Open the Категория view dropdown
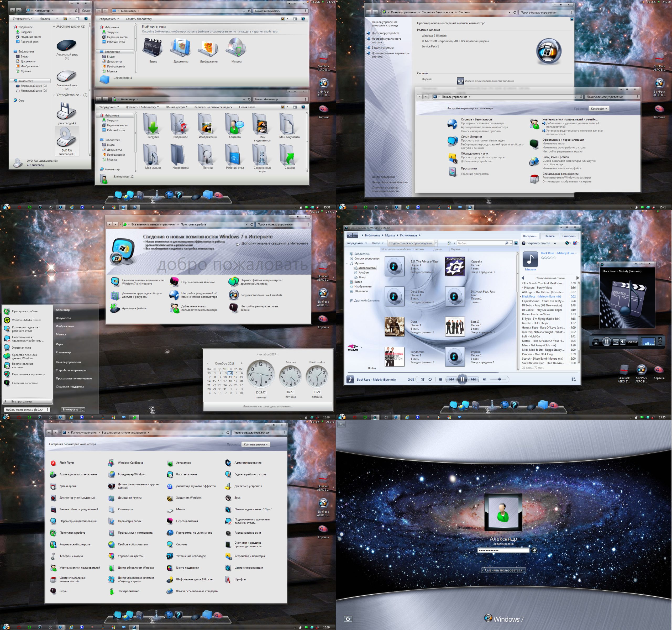Image resolution: width=672 pixels, height=630 pixels. click(x=599, y=108)
